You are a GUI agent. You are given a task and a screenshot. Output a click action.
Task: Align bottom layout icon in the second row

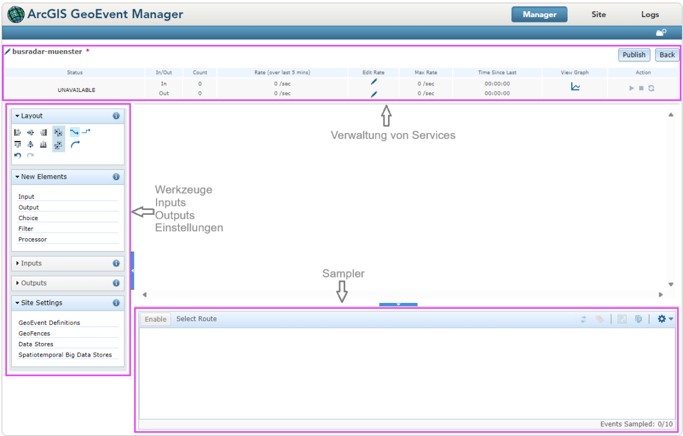[44, 145]
